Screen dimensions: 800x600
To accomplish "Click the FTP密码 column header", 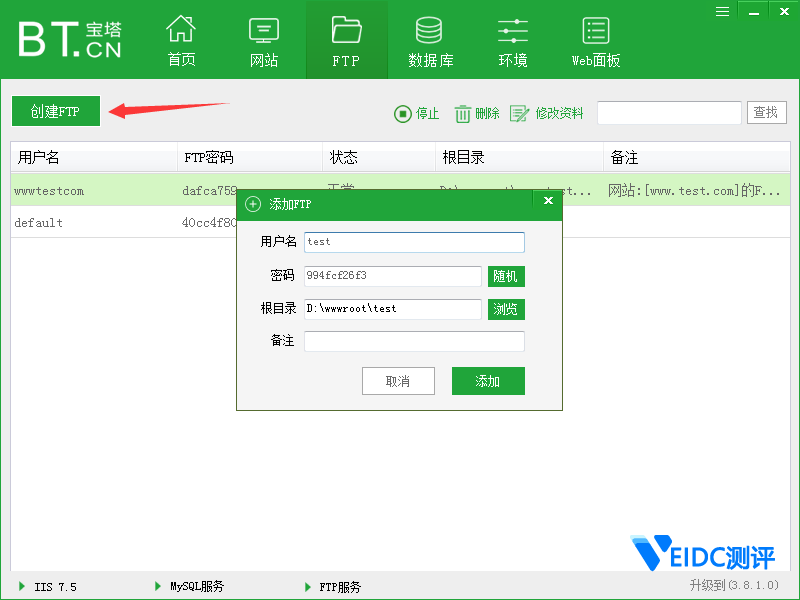I will 250,157.
